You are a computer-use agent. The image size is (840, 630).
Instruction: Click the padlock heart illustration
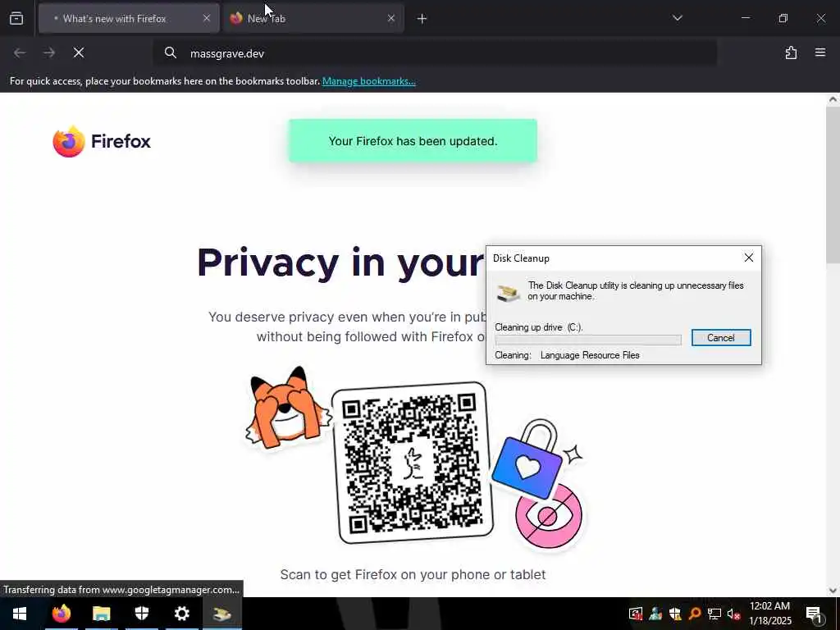[x=528, y=461]
